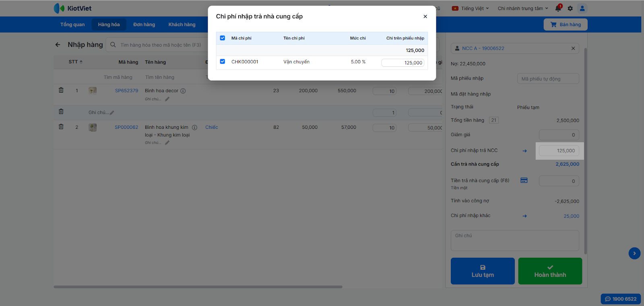Expand the blue side panel chevron
The image size is (644, 306).
[634, 253]
